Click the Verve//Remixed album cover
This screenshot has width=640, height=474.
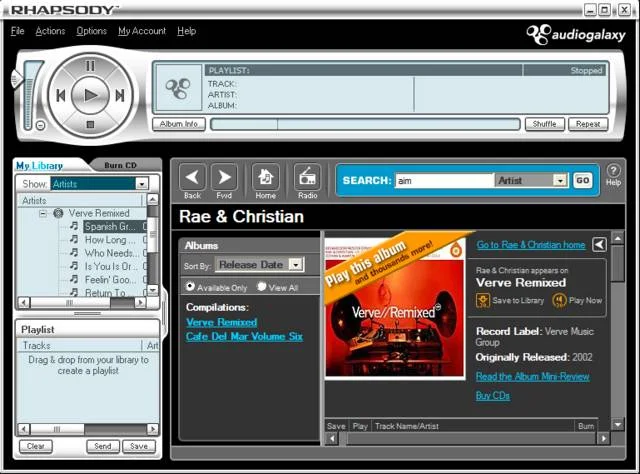395,308
